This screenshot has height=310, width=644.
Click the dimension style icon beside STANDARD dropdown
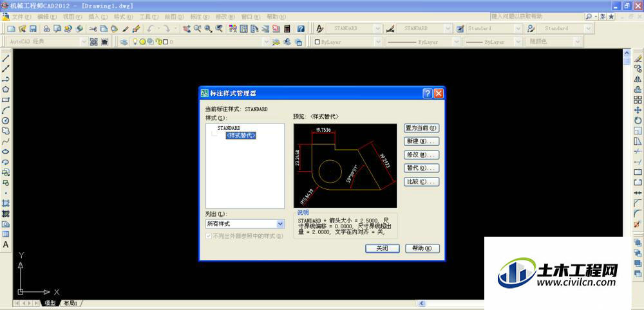(x=390, y=29)
